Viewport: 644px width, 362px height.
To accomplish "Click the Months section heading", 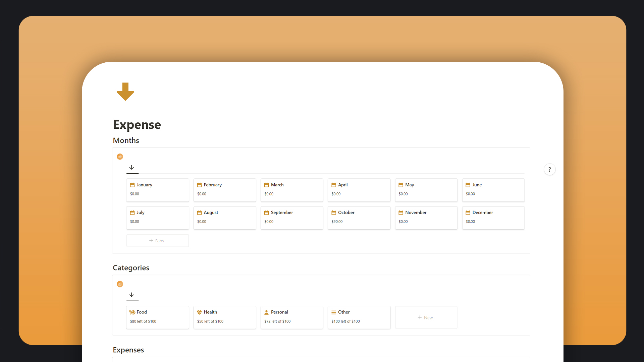I will coord(126,140).
